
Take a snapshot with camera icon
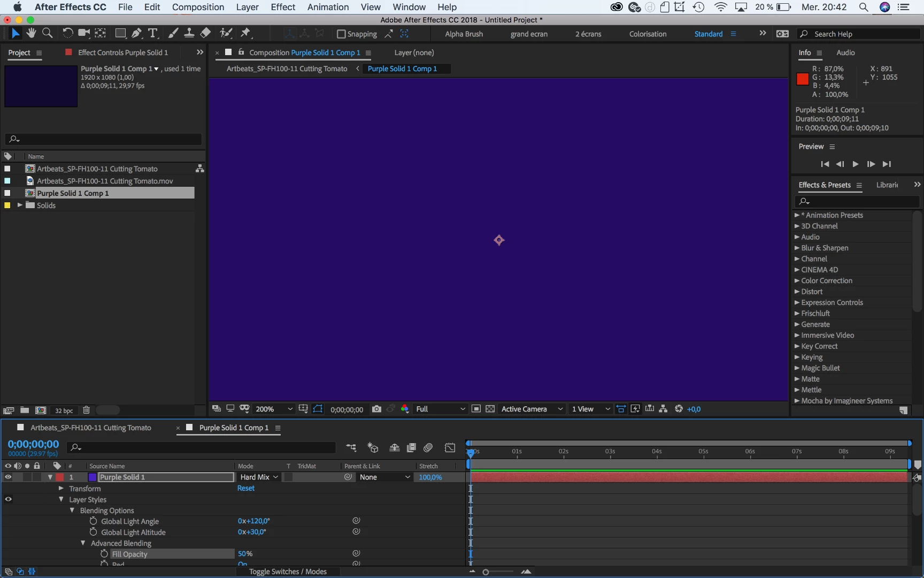pyautogui.click(x=376, y=409)
